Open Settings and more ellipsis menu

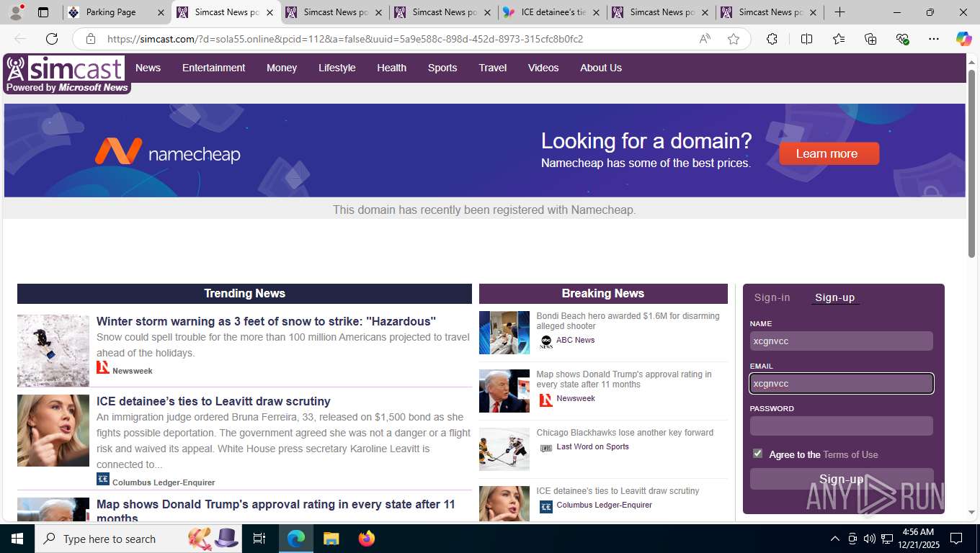point(934,39)
